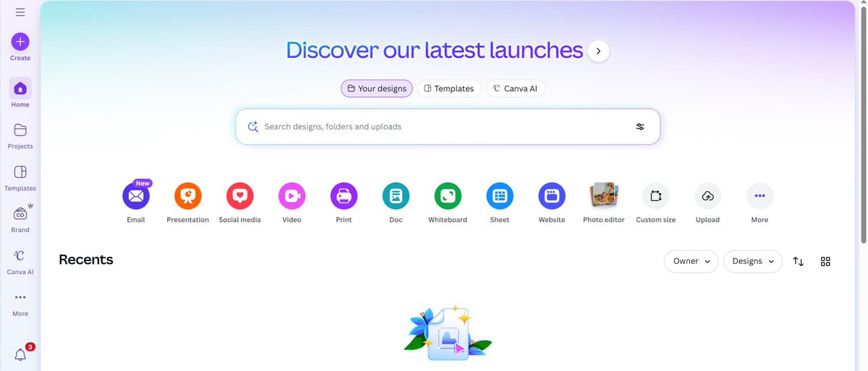
Task: Open Discover our latest launches heading
Action: (434, 50)
